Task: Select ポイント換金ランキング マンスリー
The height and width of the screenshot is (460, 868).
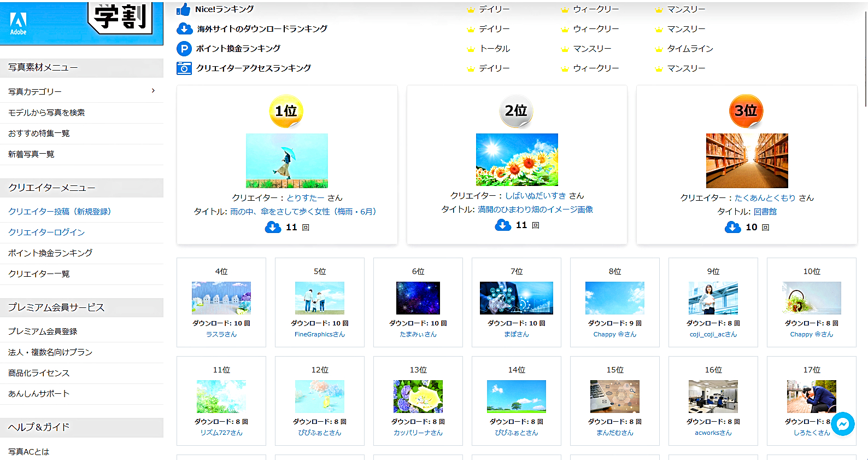Action: pyautogui.click(x=592, y=49)
